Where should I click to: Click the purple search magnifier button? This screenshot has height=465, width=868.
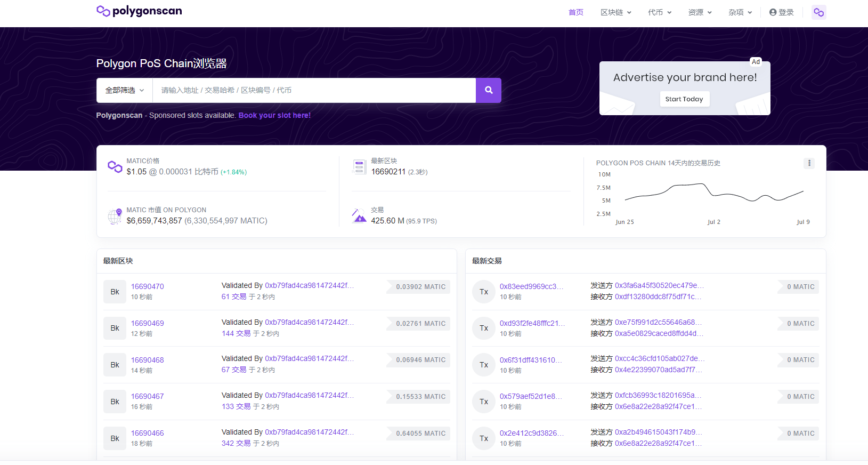489,90
